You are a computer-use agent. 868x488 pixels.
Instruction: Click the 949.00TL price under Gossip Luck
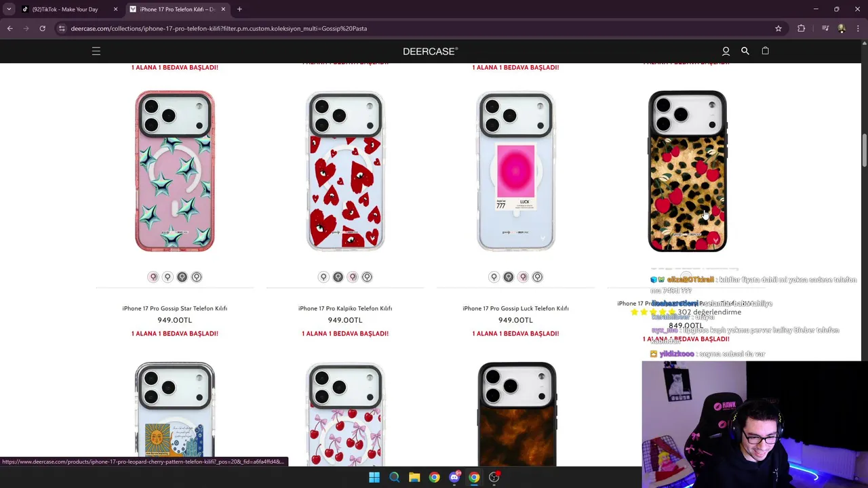click(515, 320)
